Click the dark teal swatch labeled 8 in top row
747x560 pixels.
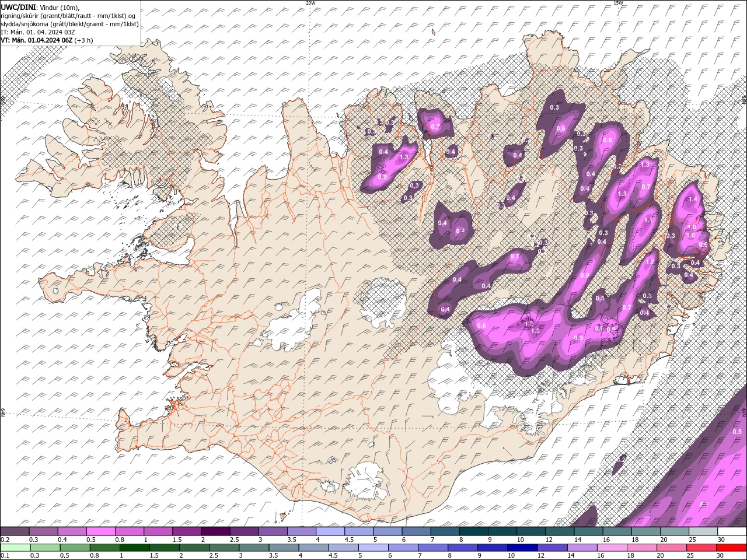coord(473,531)
